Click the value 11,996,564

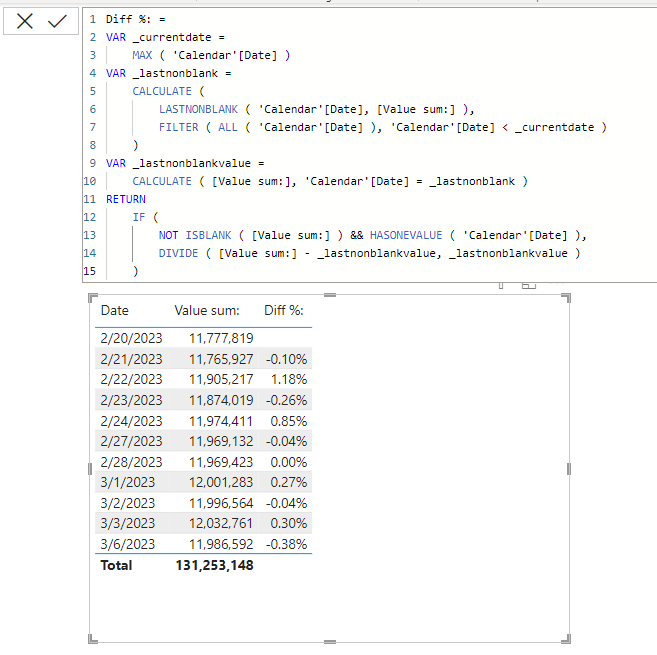[221, 503]
